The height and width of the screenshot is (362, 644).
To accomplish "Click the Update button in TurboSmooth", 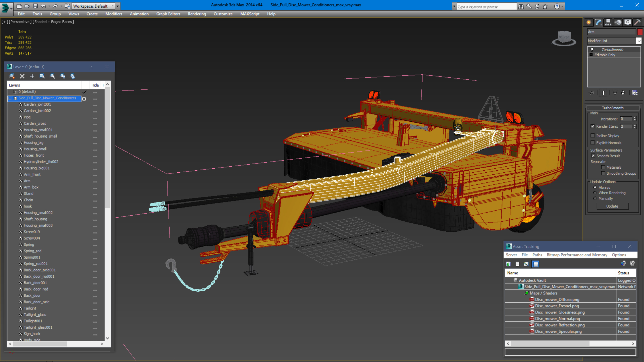I will tap(612, 206).
